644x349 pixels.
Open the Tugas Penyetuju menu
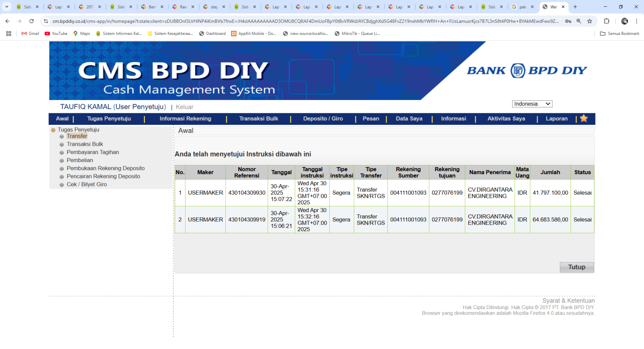[109, 119]
